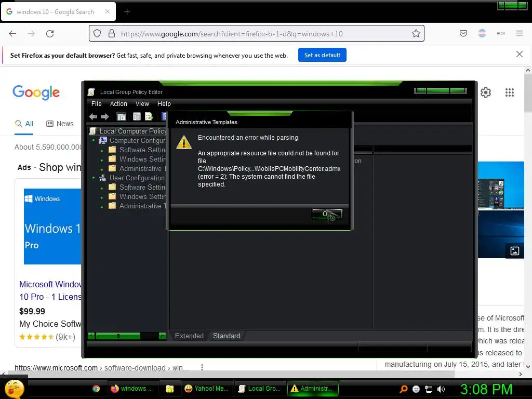This screenshot has width=532, height=399.
Task: Click folder icon of Windows Settings under Computer Configuration
Action: [x=112, y=159]
